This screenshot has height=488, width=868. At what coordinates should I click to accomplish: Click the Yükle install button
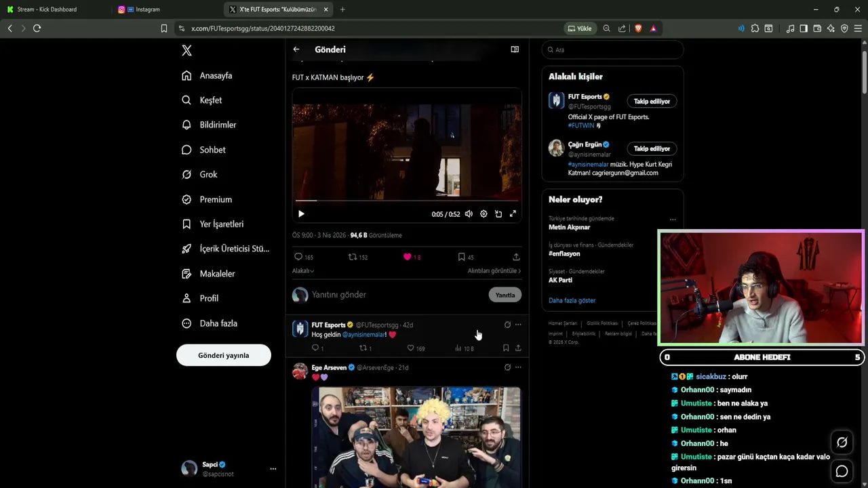(580, 28)
